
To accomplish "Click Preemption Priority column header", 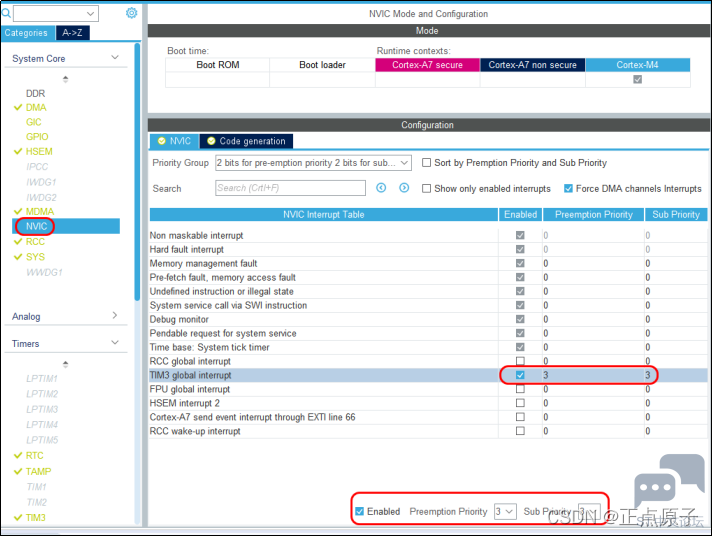I will [x=593, y=215].
